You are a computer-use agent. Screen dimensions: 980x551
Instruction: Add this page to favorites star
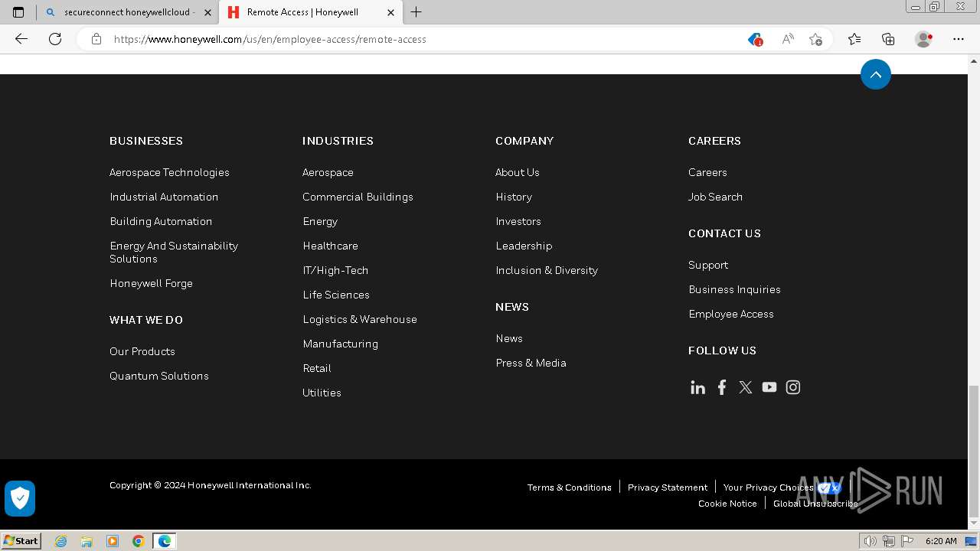click(x=816, y=39)
